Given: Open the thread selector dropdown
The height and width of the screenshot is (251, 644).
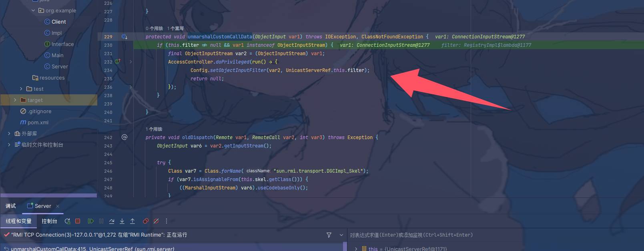Looking at the screenshot, I should click(x=341, y=235).
